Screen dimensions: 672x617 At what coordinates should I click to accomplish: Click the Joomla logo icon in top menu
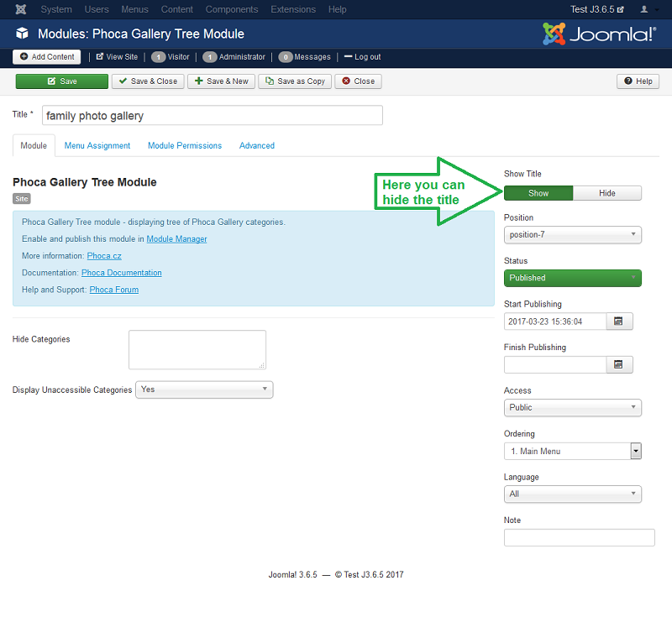[20, 9]
